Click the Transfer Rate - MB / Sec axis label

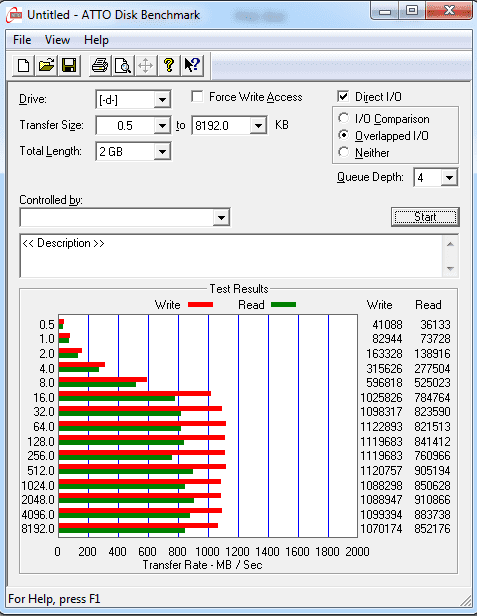pos(202,565)
